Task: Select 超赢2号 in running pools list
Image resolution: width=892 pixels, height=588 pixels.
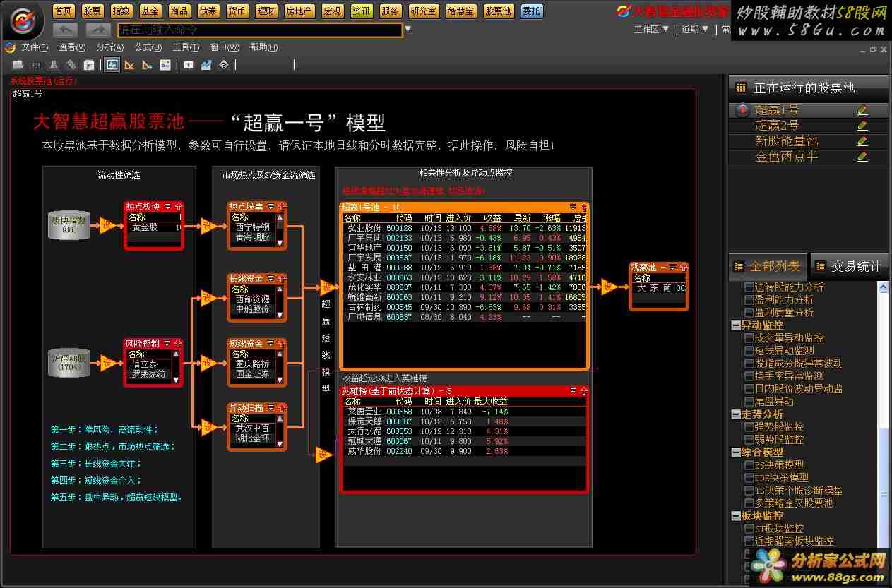Action: (x=809, y=126)
